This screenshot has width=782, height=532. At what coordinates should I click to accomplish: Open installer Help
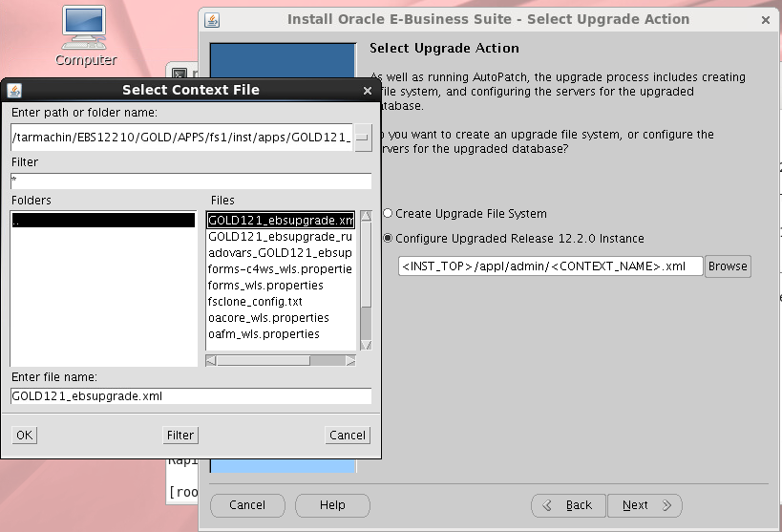pos(332,505)
